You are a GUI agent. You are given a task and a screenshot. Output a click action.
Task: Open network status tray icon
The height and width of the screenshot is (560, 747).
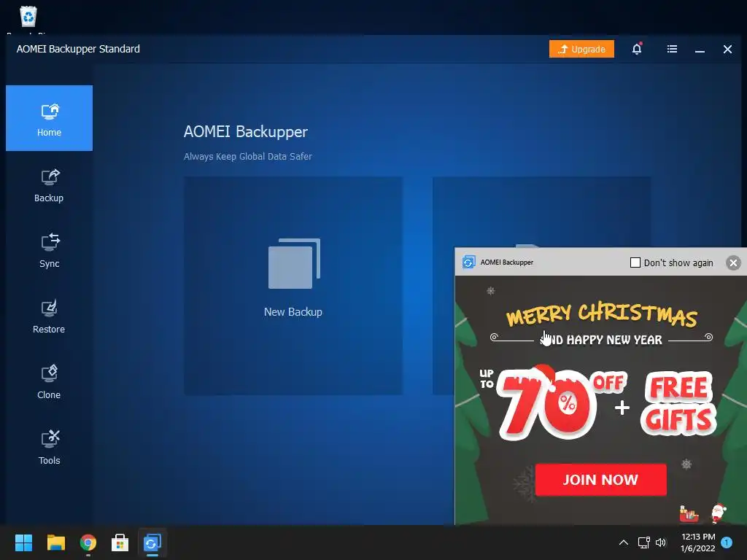click(x=643, y=542)
